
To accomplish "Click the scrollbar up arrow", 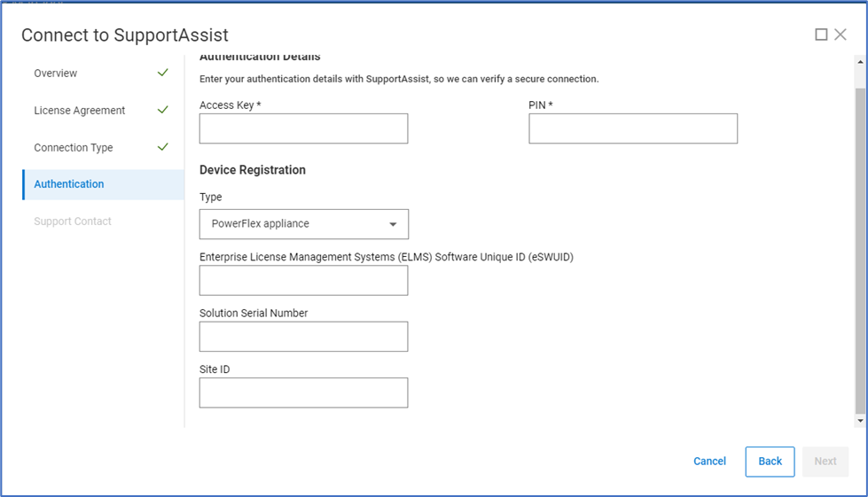I will click(860, 62).
